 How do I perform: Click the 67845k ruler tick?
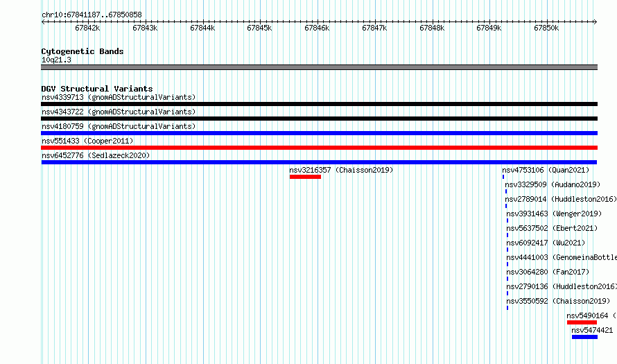coord(259,28)
